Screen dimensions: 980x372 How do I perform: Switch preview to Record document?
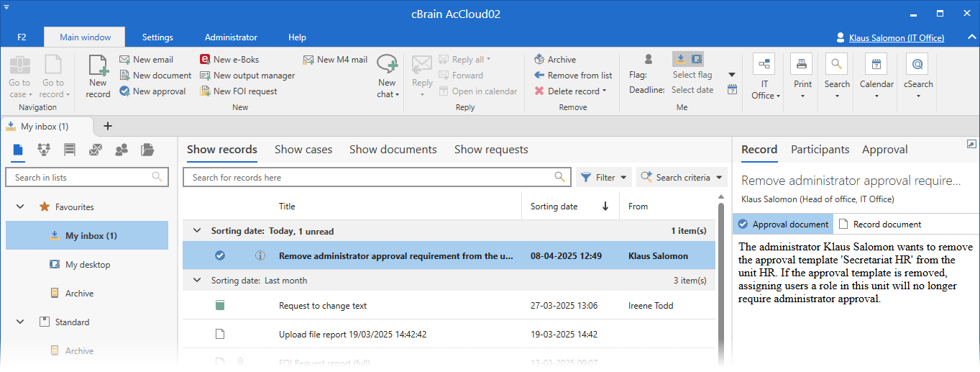(880, 224)
